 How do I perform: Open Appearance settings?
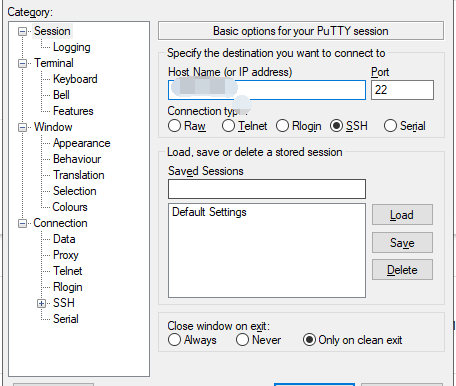(x=82, y=143)
